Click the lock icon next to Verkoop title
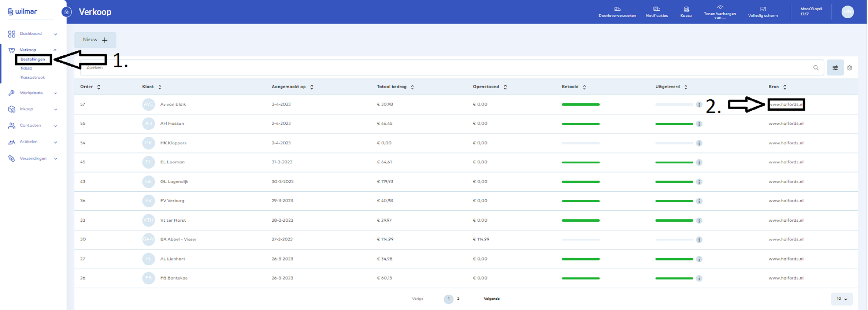Image resolution: width=868 pixels, height=310 pixels. pyautogui.click(x=66, y=12)
